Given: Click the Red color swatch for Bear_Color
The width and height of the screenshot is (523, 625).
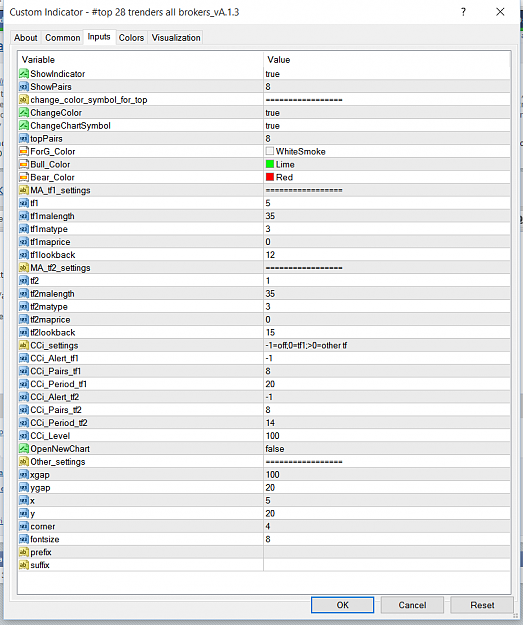Looking at the screenshot, I should click(x=270, y=177).
